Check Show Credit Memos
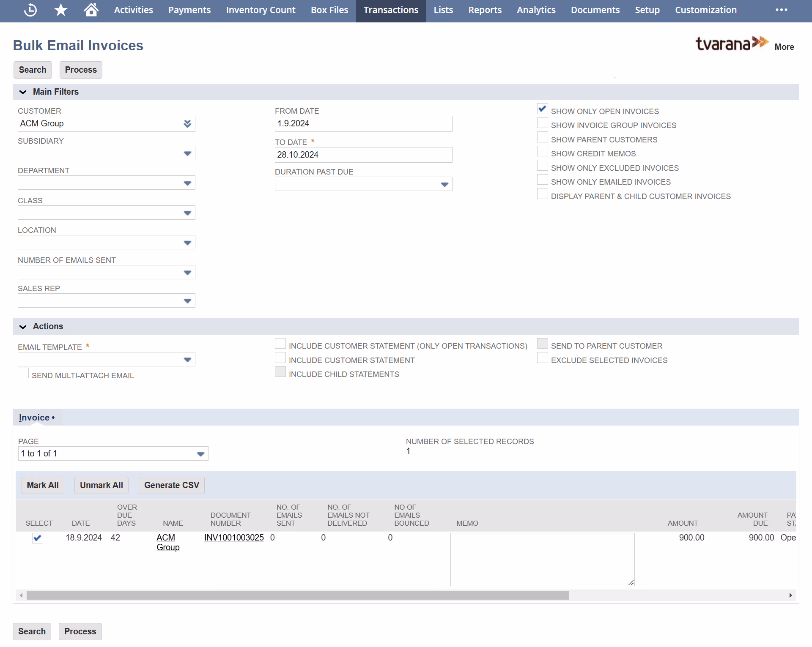 [542, 151]
